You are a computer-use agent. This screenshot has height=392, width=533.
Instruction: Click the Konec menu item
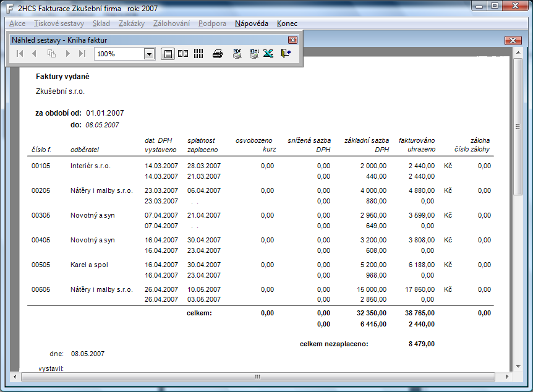pos(287,23)
